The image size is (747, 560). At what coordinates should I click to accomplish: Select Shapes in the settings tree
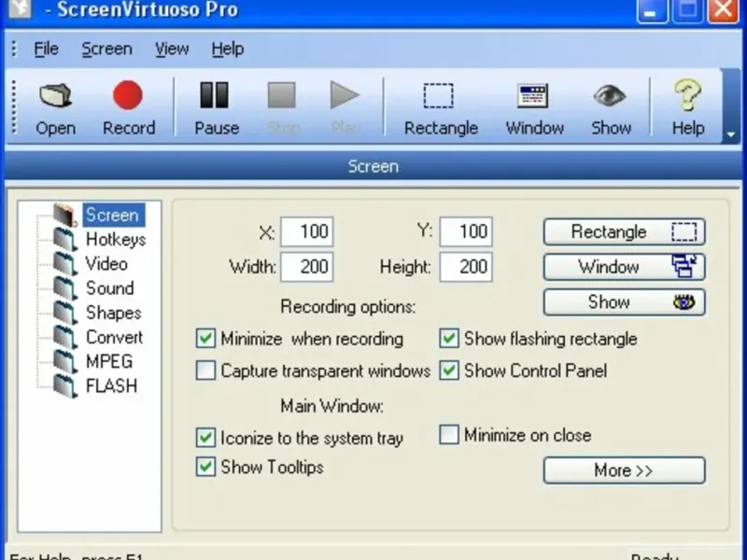pyautogui.click(x=113, y=313)
